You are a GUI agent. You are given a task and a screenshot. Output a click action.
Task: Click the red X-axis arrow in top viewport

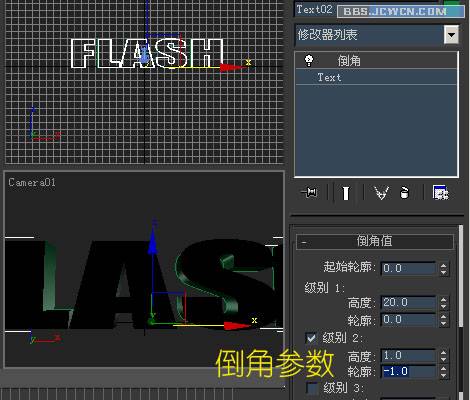pyautogui.click(x=232, y=68)
